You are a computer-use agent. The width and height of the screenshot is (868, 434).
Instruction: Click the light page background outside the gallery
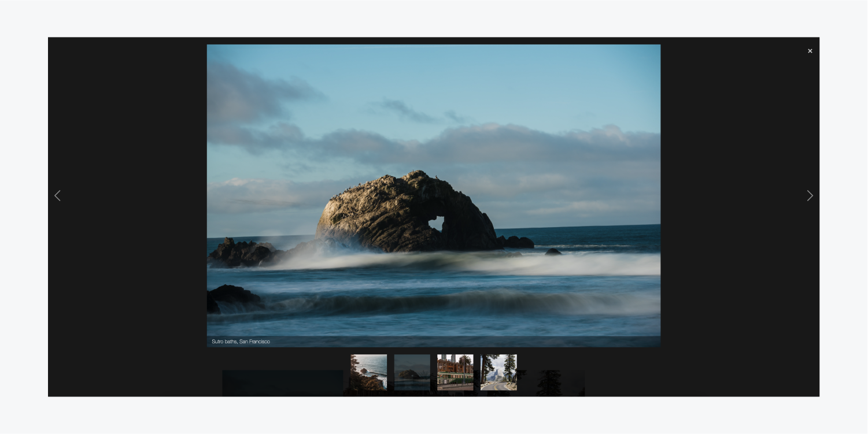[434, 419]
